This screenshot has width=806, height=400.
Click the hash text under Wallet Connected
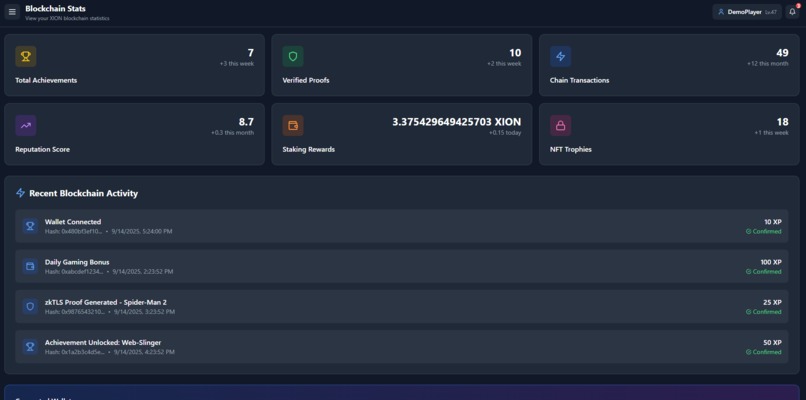click(74, 231)
